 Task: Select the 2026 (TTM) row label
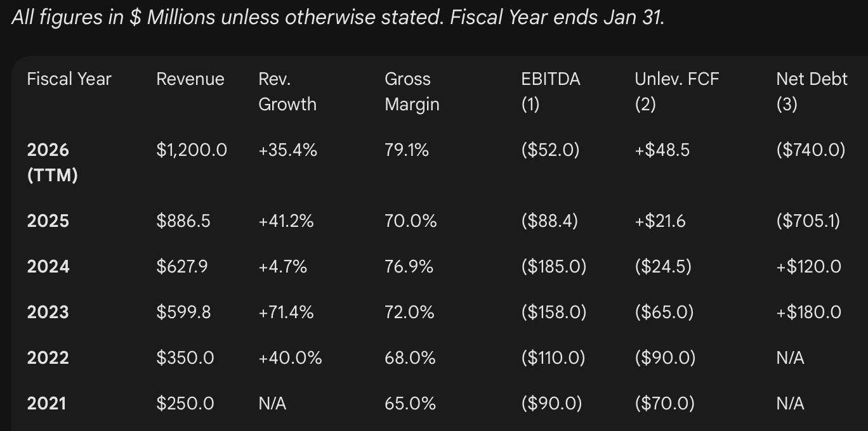pos(52,162)
